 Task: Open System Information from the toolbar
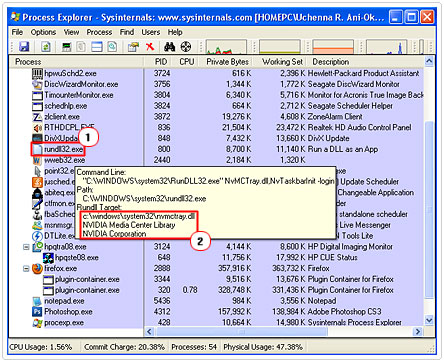tap(67, 46)
